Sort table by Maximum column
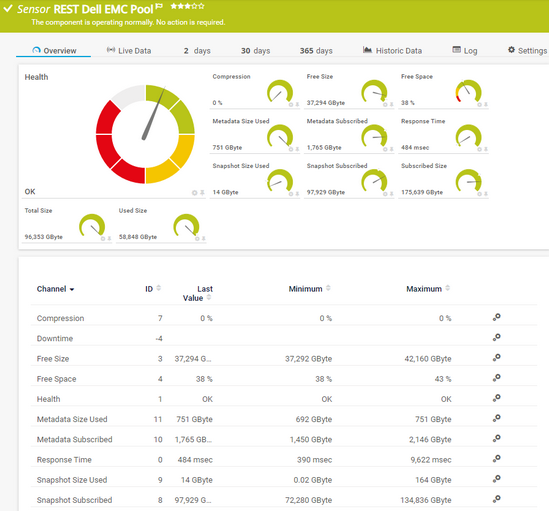Screen dimensions: 549x511 pyautogui.click(x=428, y=289)
